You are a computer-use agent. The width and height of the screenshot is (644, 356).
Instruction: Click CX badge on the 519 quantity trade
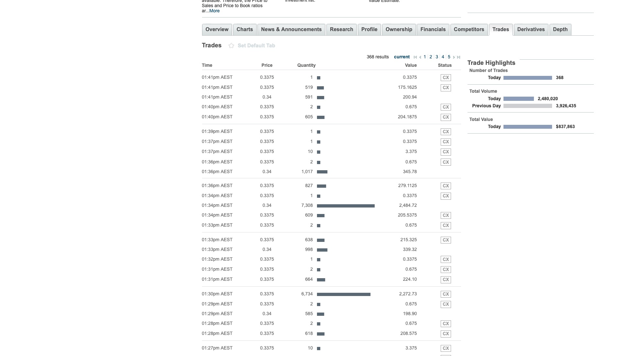click(446, 88)
